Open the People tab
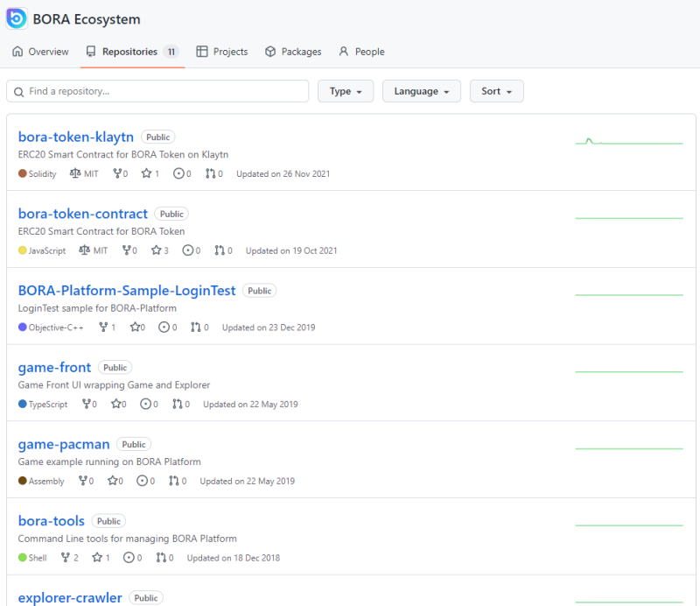 pyautogui.click(x=361, y=52)
